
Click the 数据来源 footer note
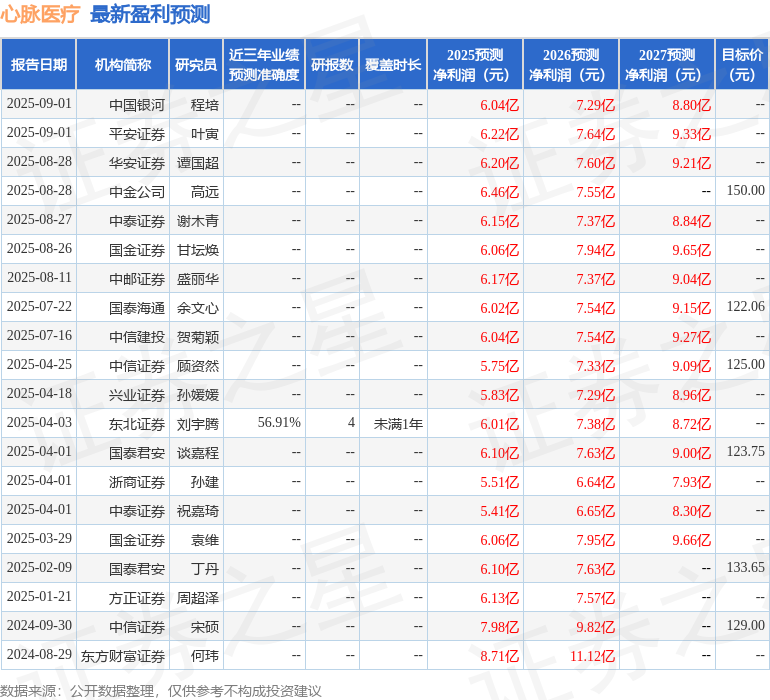(x=161, y=691)
